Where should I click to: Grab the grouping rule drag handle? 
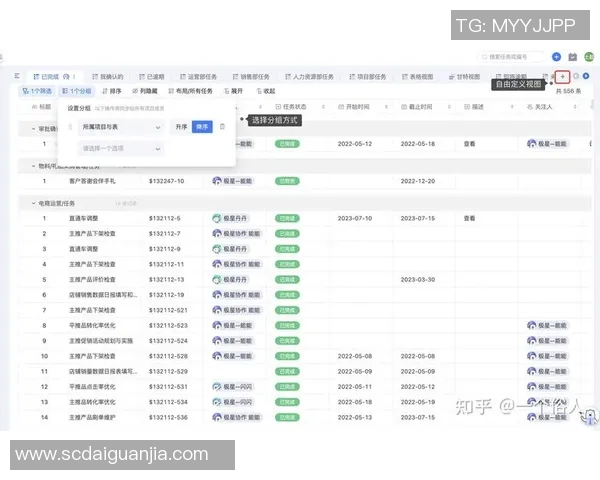[70, 127]
